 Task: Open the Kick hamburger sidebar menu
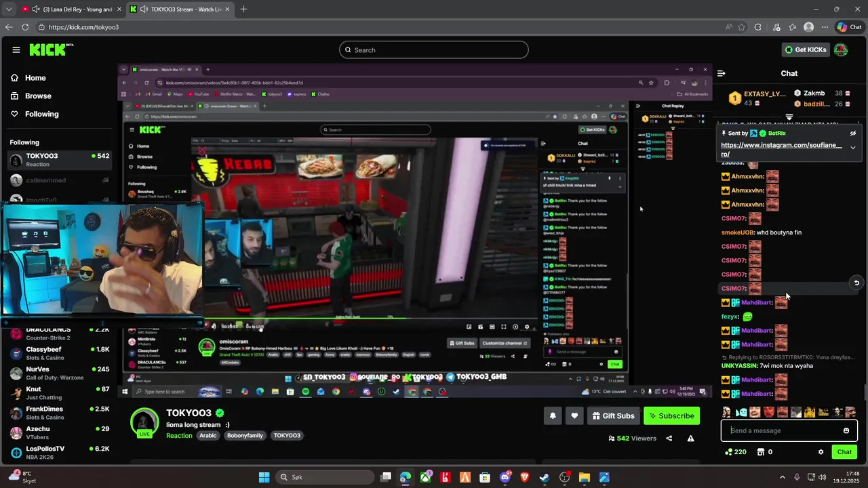[x=16, y=49]
